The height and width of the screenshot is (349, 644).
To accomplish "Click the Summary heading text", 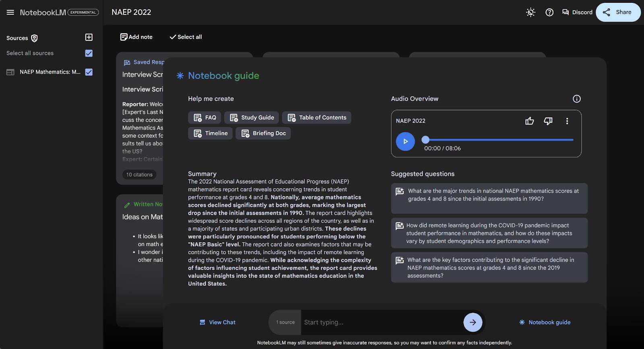I will (202, 174).
